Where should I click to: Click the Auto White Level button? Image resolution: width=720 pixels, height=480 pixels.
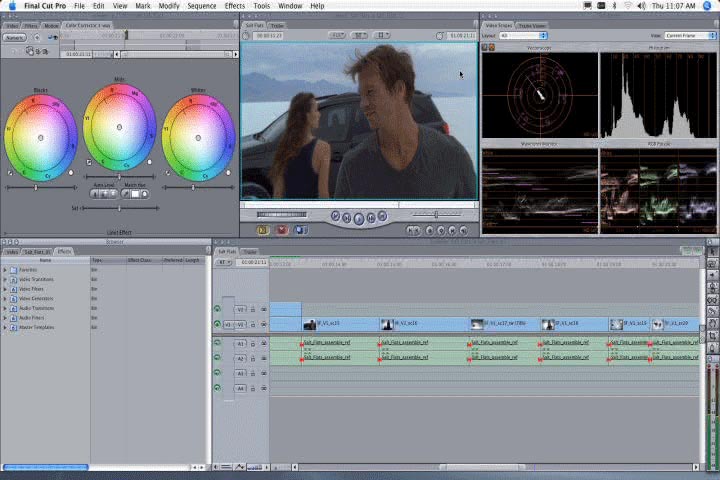pyautogui.click(x=113, y=194)
